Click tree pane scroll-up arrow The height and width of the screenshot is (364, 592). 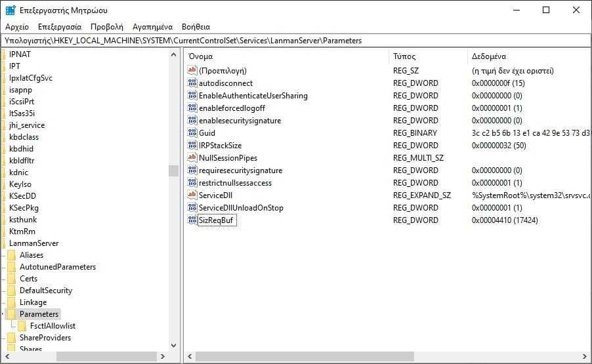(174, 54)
